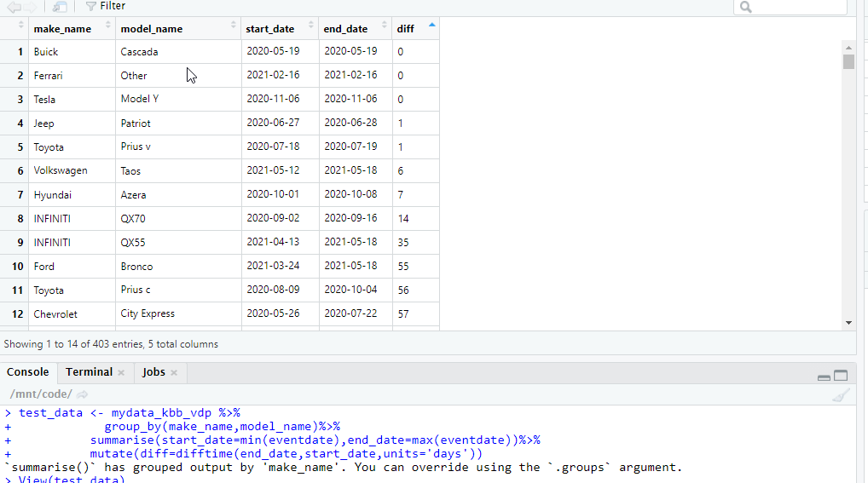
Task: Switch to the Jobs tab
Action: click(153, 372)
